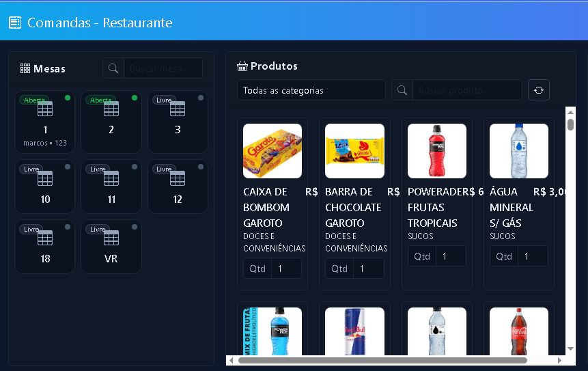Screen dimensions: 588x371
Task: Focus the Buscar mesa search field
Action: tap(163, 68)
